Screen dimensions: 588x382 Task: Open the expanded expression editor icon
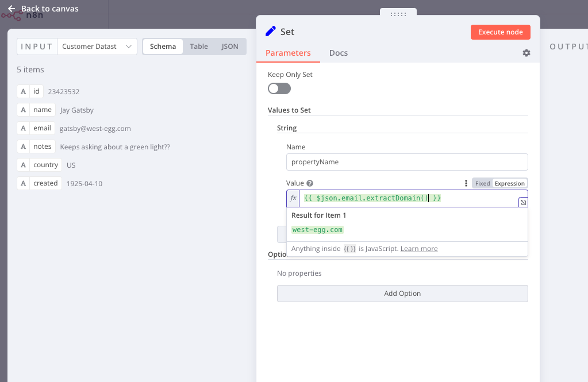(522, 202)
